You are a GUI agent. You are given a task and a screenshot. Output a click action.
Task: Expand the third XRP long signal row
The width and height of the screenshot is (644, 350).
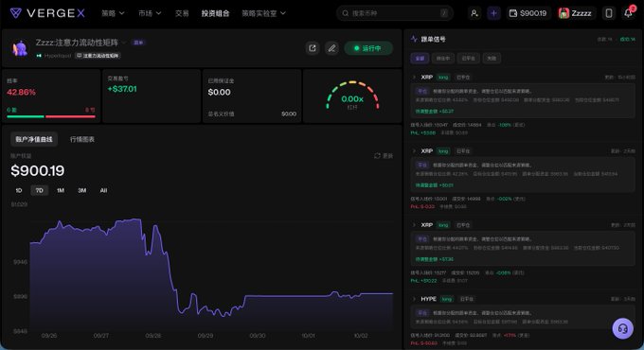point(414,224)
